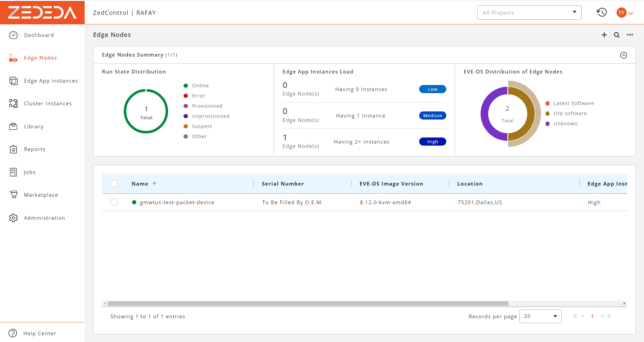Viewport: 644px width, 342px height.
Task: Click the Marketplace cart icon
Action: point(13,195)
